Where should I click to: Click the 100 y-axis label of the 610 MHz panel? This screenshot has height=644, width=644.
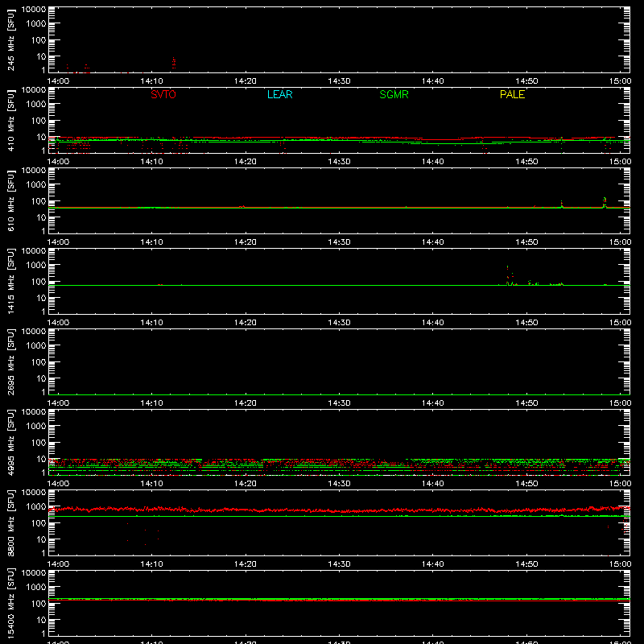[x=39, y=201]
